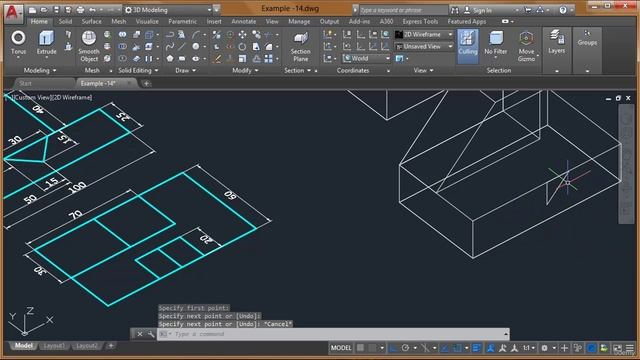
Task: Toggle hardware acceleration blue icon in status bar
Action: (x=591, y=348)
